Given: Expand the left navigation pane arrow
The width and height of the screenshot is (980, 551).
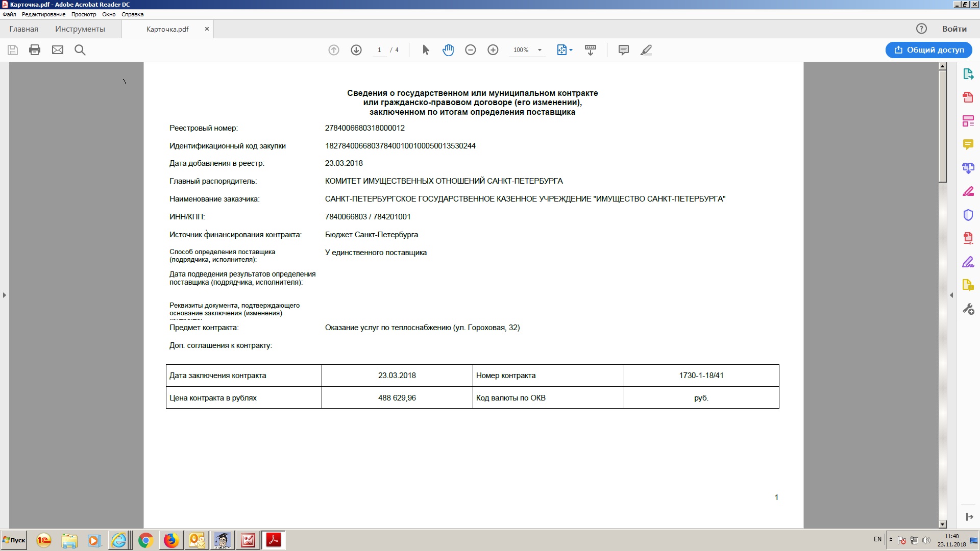Looking at the screenshot, I should [5, 295].
